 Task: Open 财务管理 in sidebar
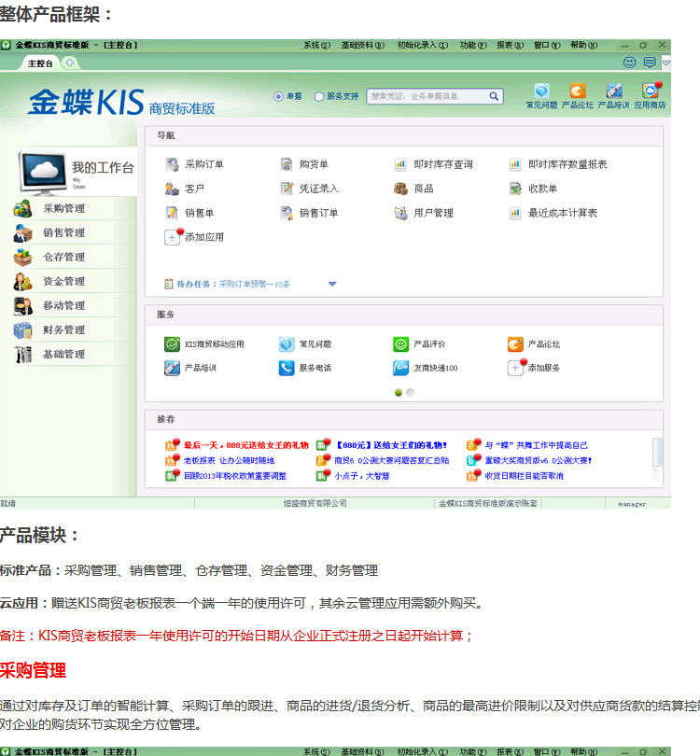pyautogui.click(x=63, y=329)
